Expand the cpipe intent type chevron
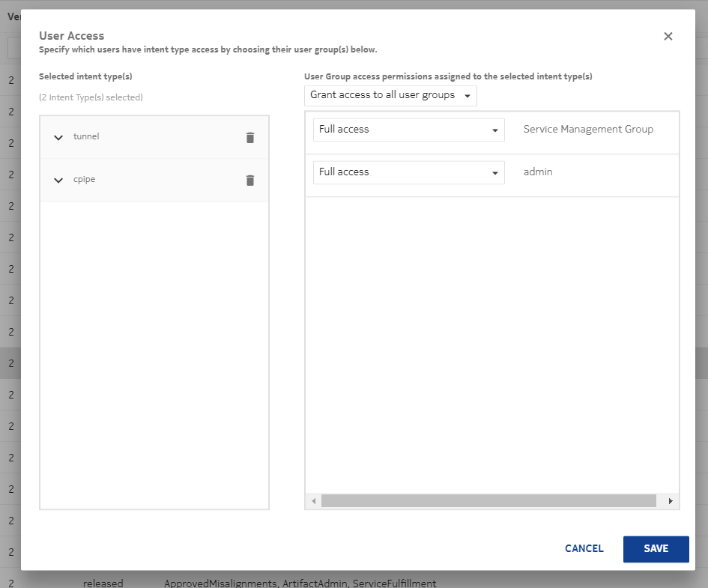Screen dimensions: 708x588 (58, 180)
